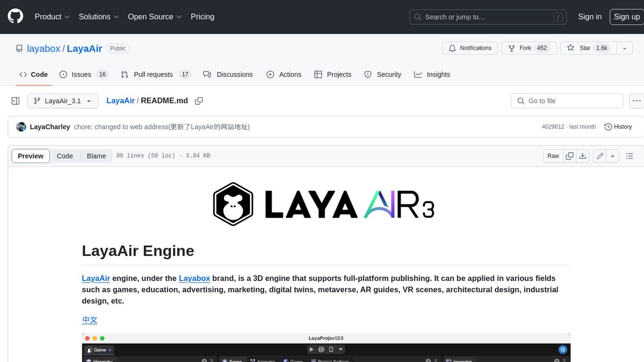The height and width of the screenshot is (362, 644).
Task: Open the Layabox brand link
Action: [x=194, y=278]
